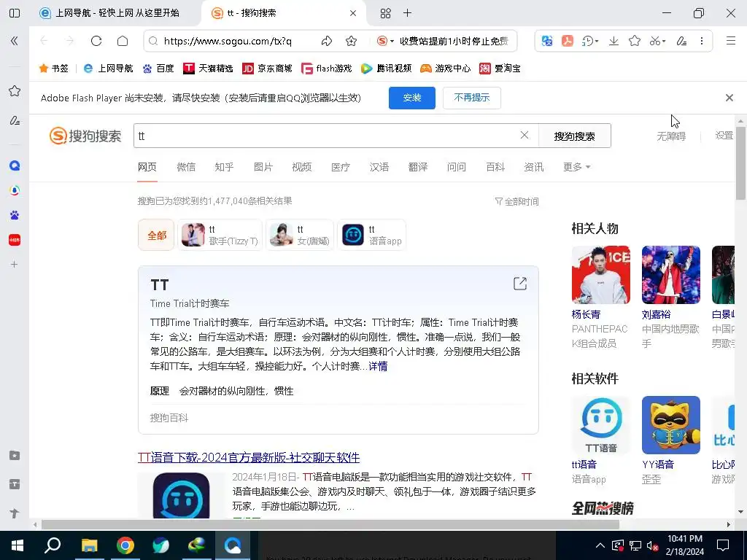
Task: Click the 搜狗搜索 logo
Action: (x=85, y=136)
